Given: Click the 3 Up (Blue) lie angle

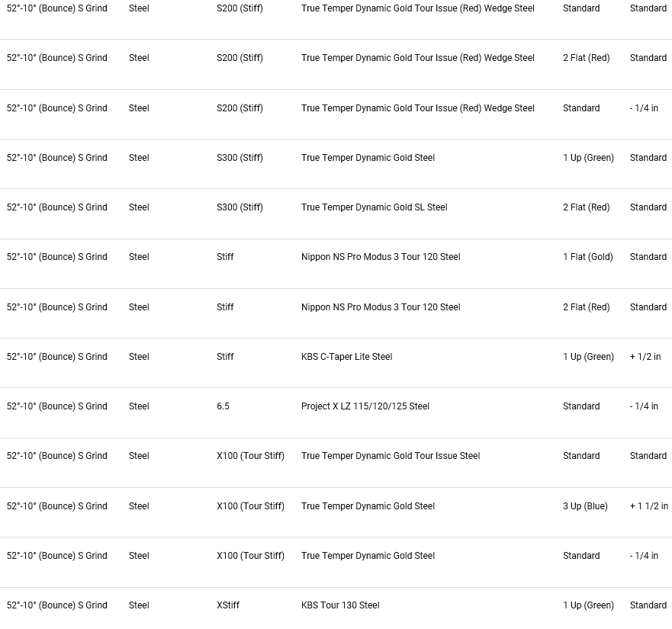Looking at the screenshot, I should (x=585, y=506).
